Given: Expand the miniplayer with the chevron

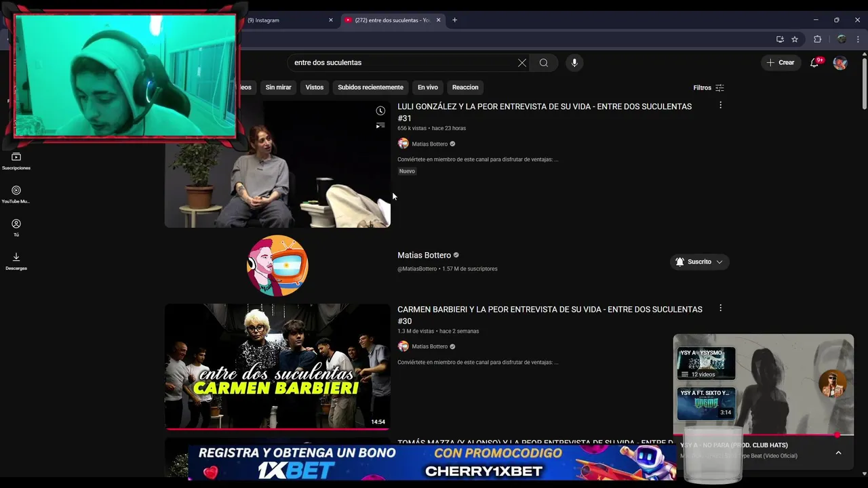Looking at the screenshot, I should [x=838, y=453].
